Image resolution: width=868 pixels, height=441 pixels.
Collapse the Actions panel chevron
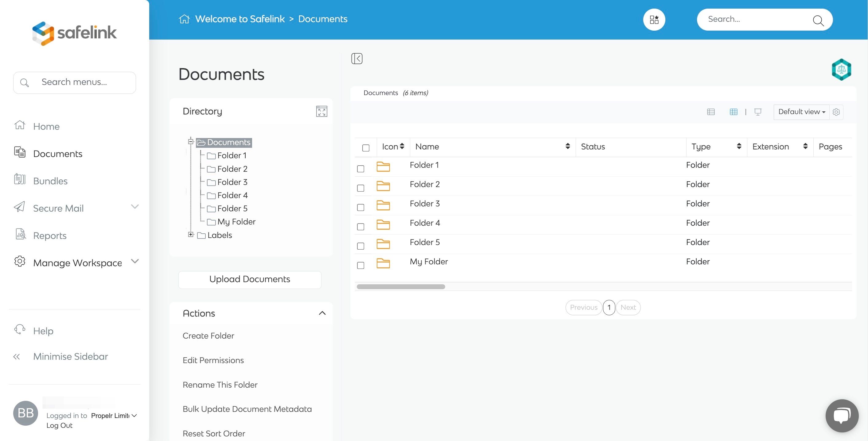(322, 313)
